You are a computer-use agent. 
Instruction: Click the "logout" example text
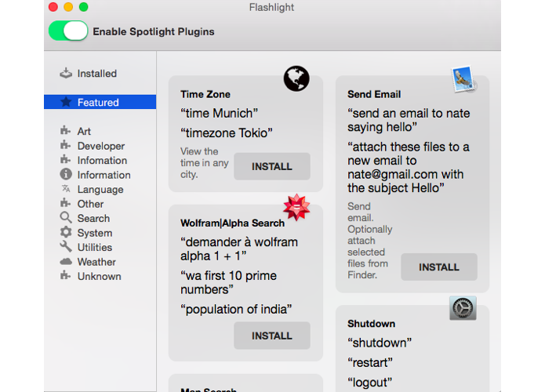pos(369,383)
